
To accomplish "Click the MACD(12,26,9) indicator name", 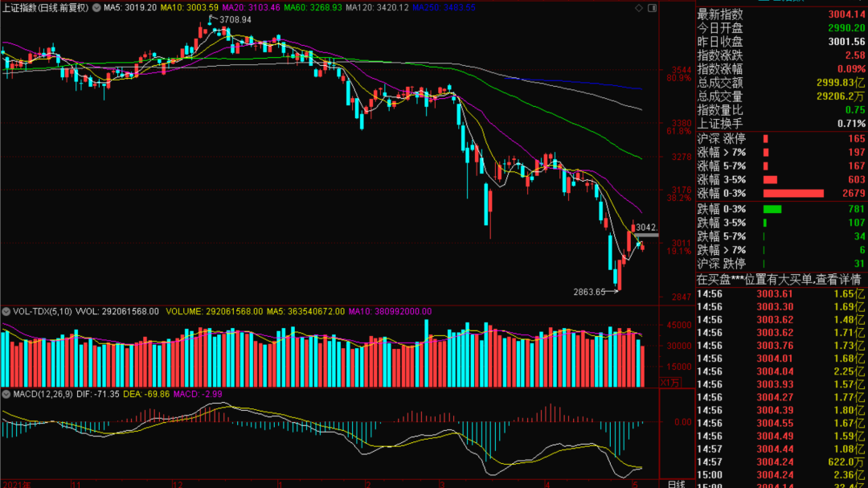I will pyautogui.click(x=37, y=394).
